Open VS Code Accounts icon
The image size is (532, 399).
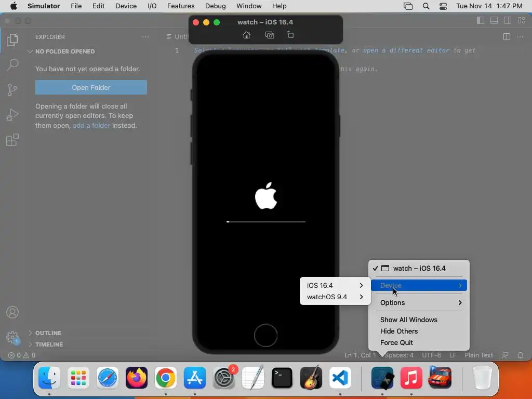pyautogui.click(x=12, y=312)
